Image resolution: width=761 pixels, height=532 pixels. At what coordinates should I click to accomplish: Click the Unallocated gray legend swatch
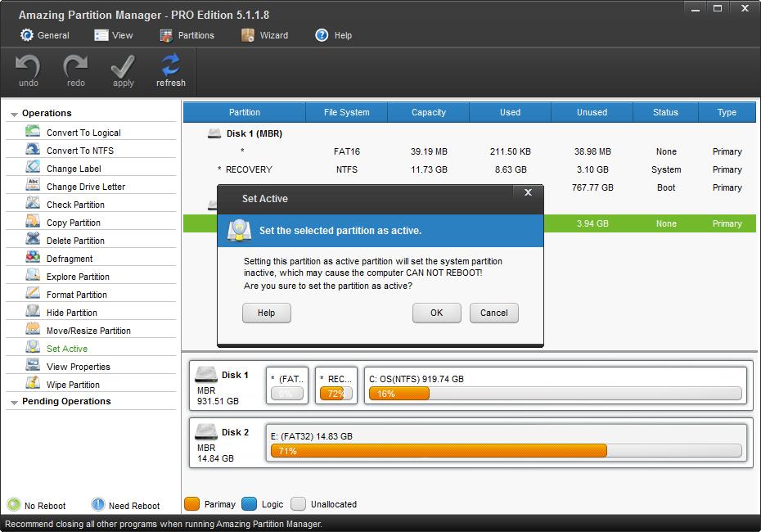tap(298, 504)
